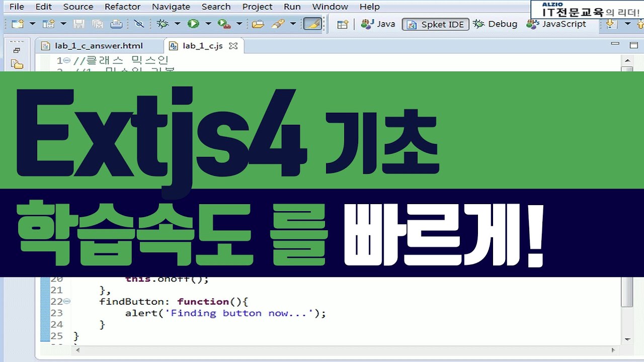Maximize the editor area view
The height and width of the screenshot is (362, 644).
click(634, 45)
